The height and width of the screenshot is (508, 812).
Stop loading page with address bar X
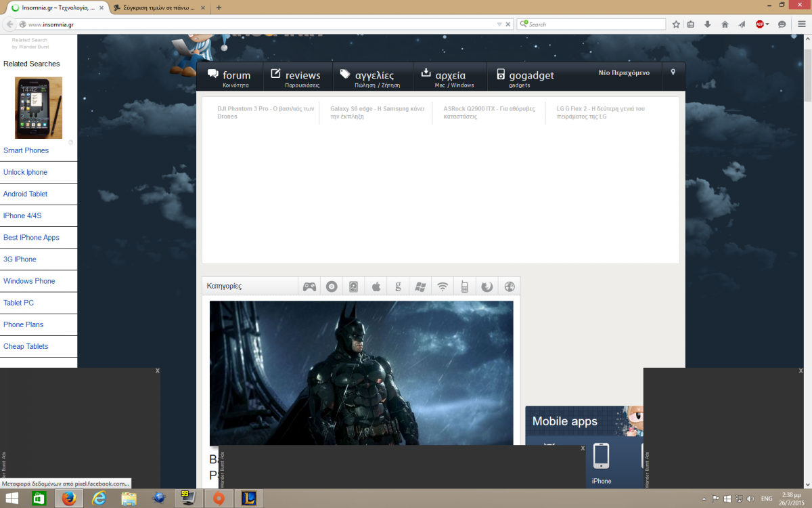508,24
